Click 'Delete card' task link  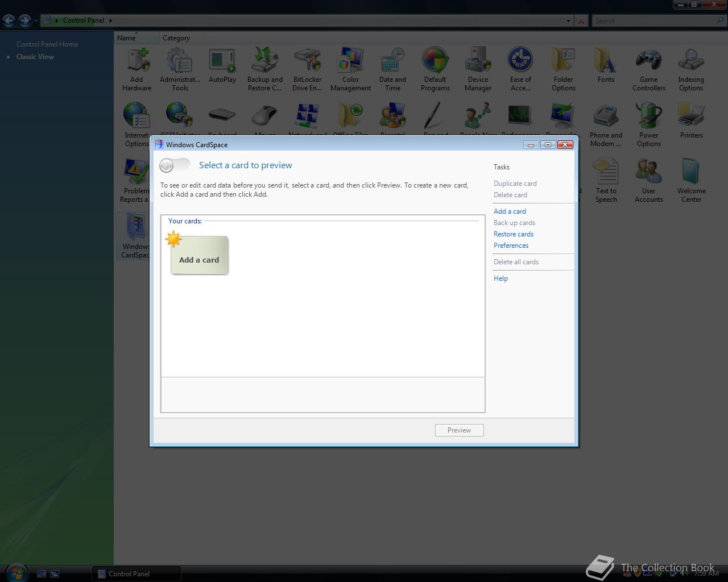(x=510, y=195)
